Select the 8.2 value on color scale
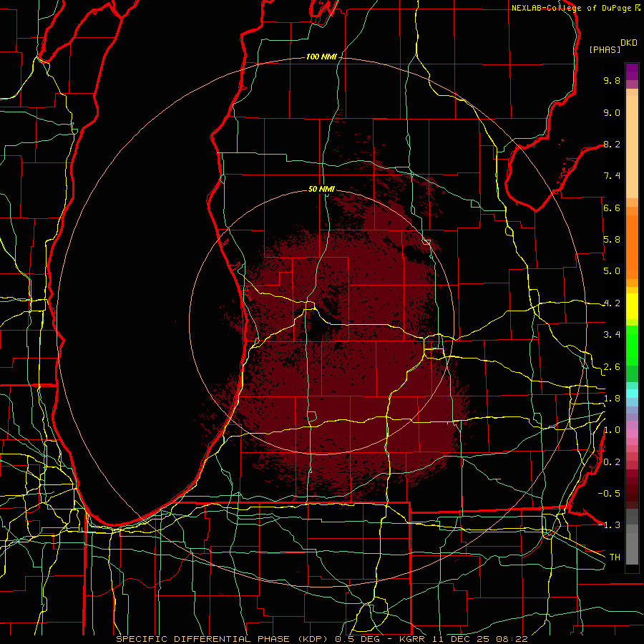The height and width of the screenshot is (644, 644). (612, 144)
